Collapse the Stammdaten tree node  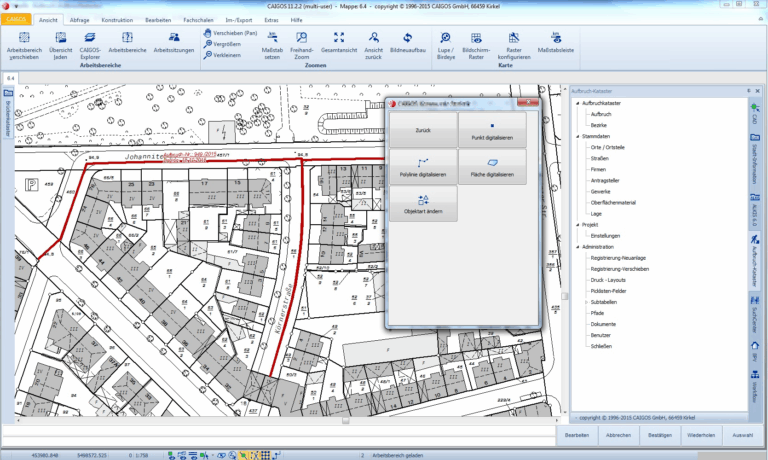[577, 136]
